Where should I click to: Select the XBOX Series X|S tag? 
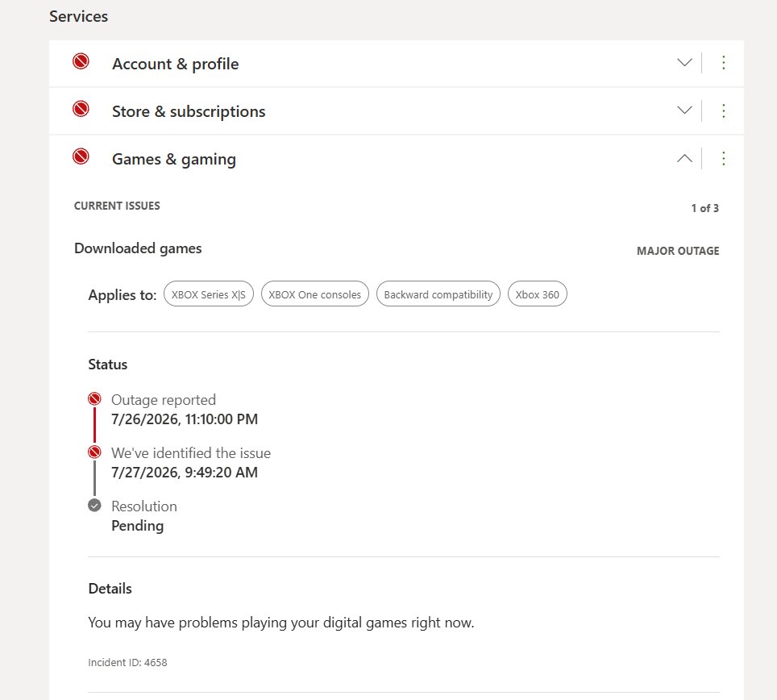coord(209,294)
